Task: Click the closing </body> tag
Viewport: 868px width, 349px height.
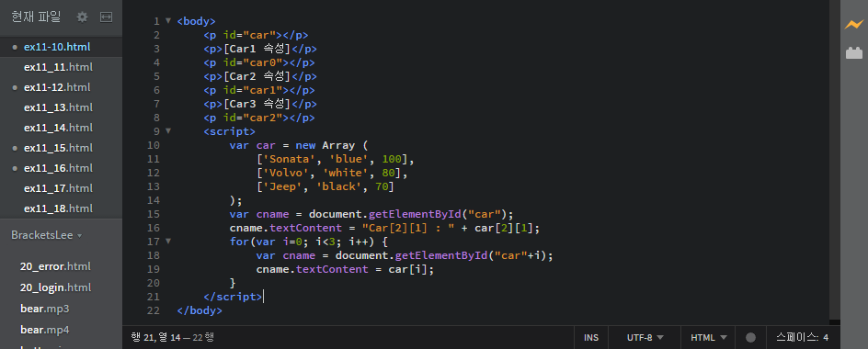Action: pyautogui.click(x=200, y=310)
